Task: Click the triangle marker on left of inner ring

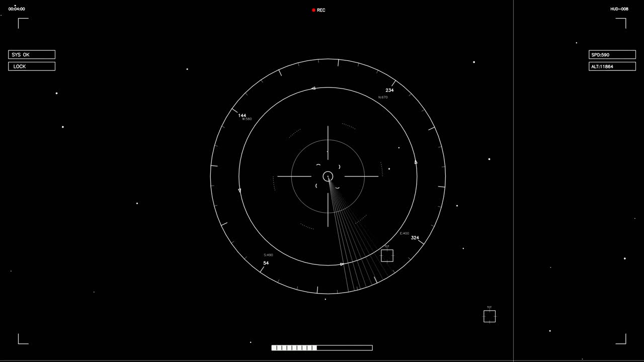Action: [239, 191]
